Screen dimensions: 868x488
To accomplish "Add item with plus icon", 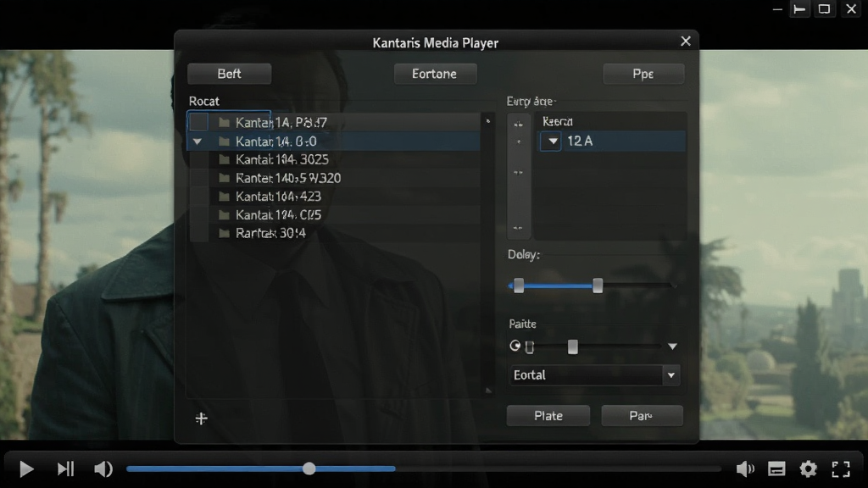I will point(202,419).
